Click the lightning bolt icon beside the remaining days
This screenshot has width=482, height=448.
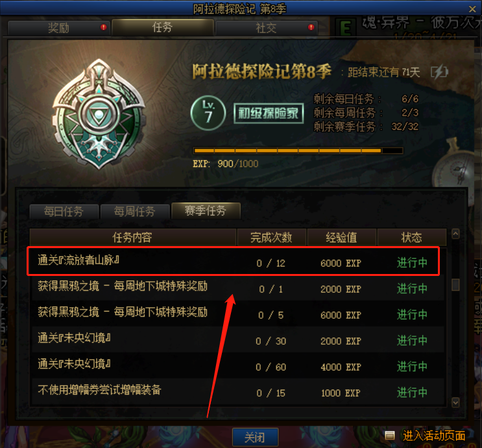(x=439, y=73)
